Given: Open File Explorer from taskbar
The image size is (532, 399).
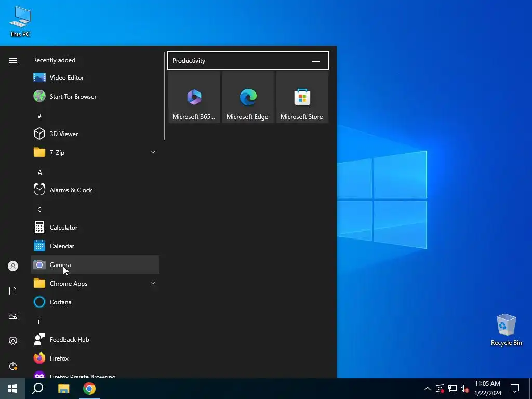Looking at the screenshot, I should (x=63, y=389).
